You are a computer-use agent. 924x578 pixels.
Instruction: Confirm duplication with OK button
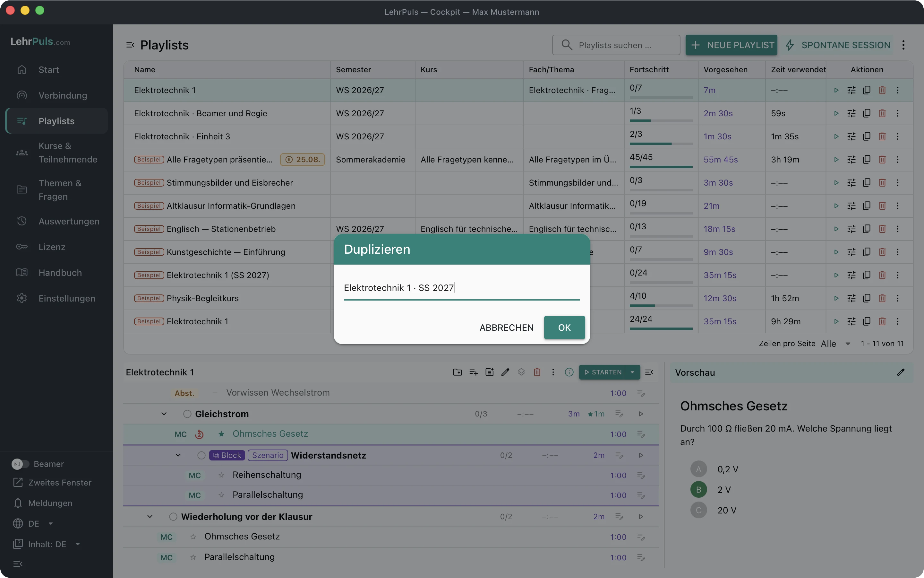click(564, 328)
